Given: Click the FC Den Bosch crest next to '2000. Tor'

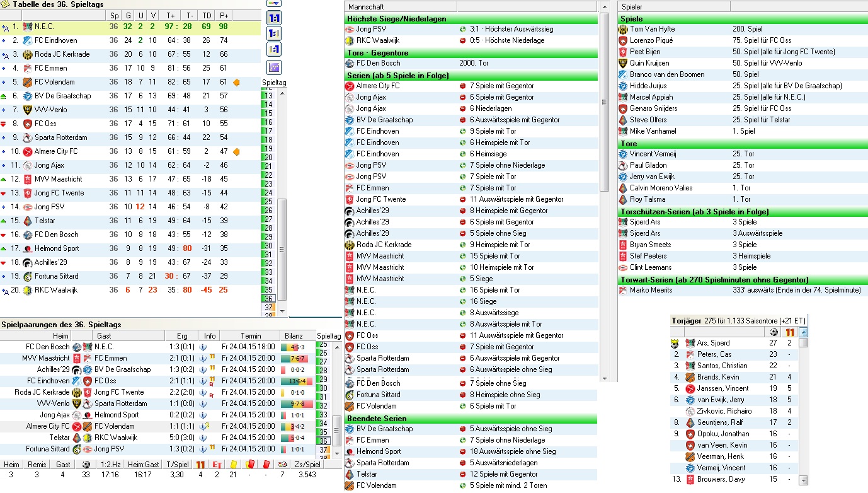Looking at the screenshot, I should pos(350,63).
